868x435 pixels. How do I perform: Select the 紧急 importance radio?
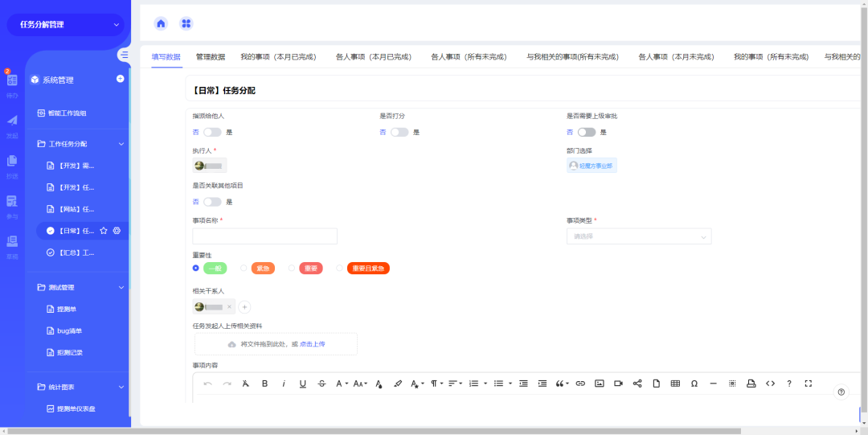click(244, 269)
